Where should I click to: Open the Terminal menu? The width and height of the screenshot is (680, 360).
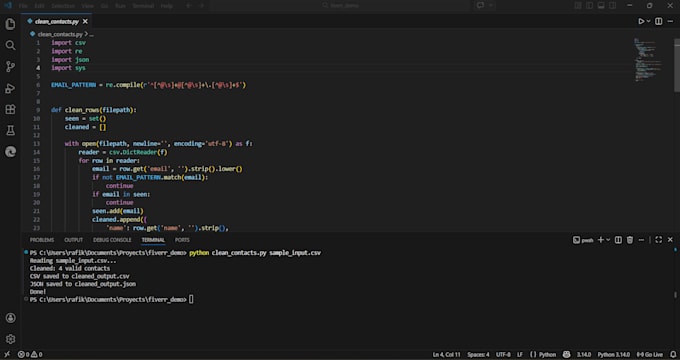pyautogui.click(x=143, y=6)
